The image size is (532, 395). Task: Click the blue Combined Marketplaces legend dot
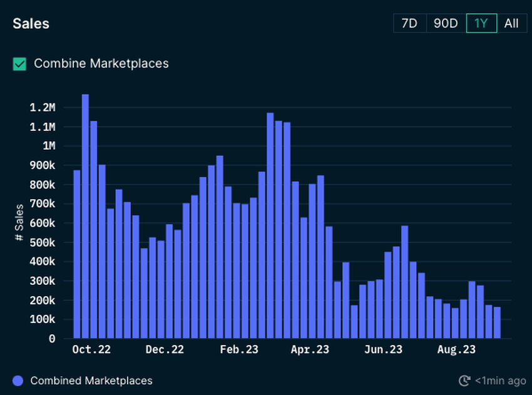click(18, 381)
